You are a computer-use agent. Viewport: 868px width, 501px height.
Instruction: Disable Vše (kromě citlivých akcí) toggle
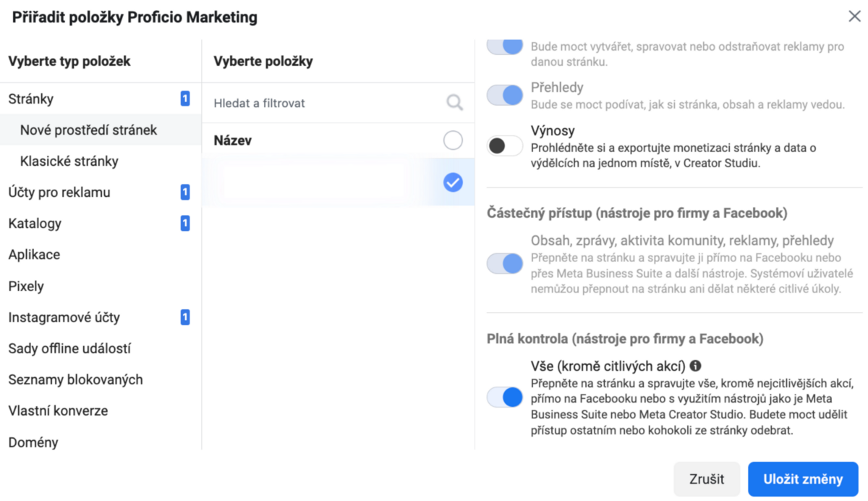coord(504,397)
